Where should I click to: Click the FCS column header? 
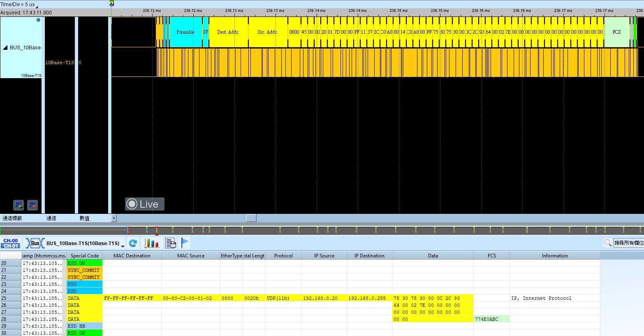click(491, 256)
